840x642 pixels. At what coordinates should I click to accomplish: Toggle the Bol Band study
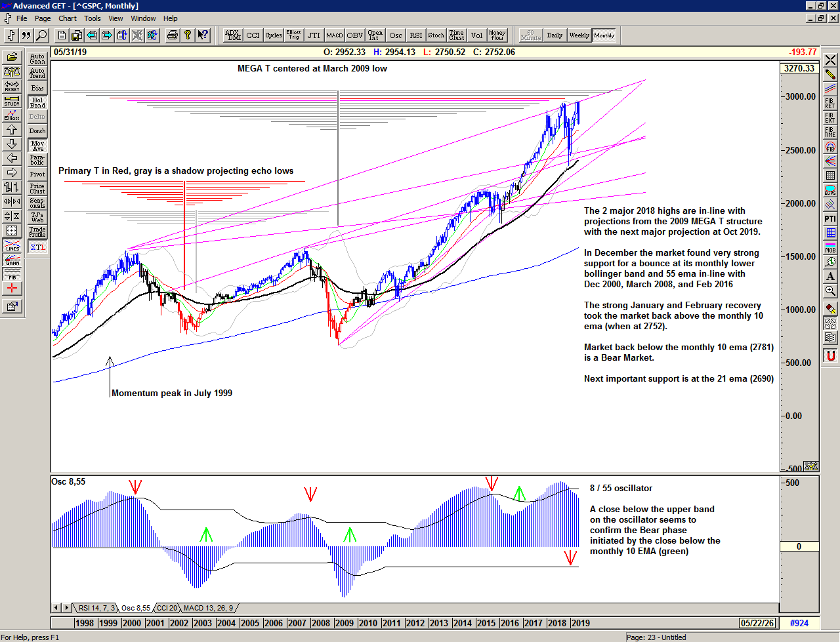point(37,102)
